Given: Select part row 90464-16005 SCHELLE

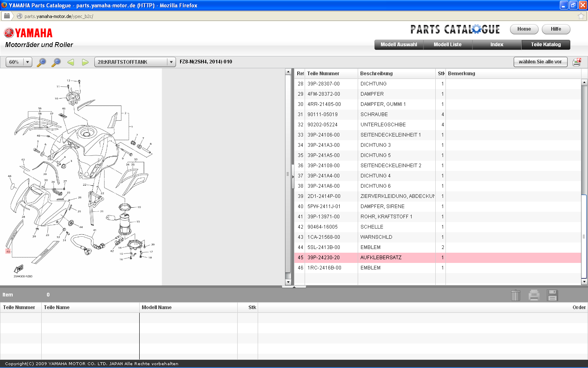Looking at the screenshot, I should coord(437,227).
